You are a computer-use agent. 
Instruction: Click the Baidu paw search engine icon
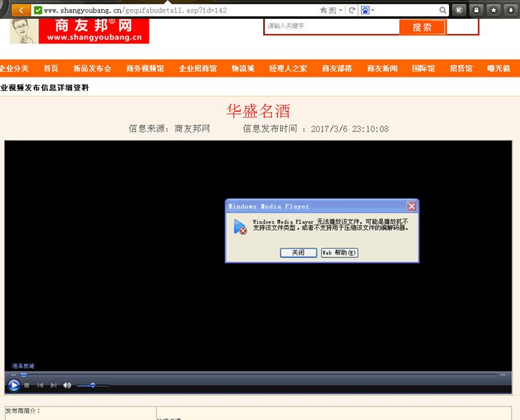coord(365,10)
